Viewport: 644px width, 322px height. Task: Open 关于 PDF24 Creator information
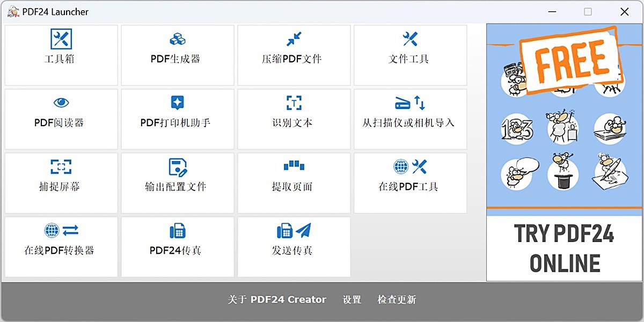click(277, 299)
